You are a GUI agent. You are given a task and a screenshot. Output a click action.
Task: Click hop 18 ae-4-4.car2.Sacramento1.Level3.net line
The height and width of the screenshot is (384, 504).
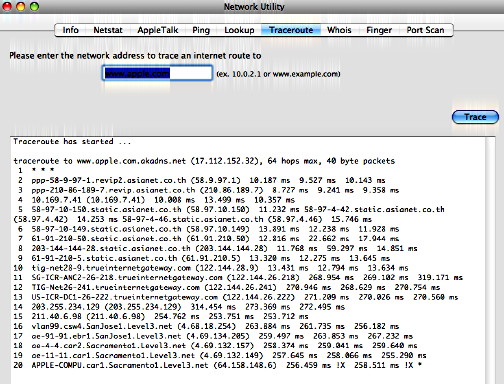[x=215, y=345]
